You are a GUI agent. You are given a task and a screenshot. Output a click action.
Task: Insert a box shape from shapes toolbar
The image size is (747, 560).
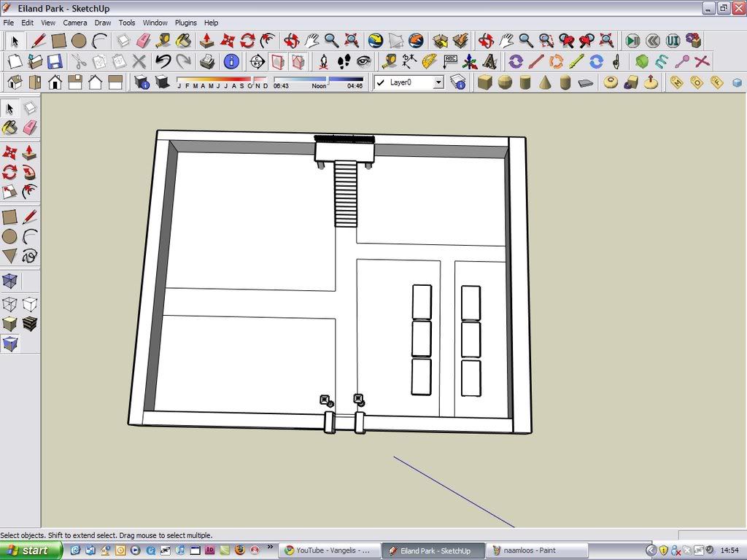(x=484, y=82)
